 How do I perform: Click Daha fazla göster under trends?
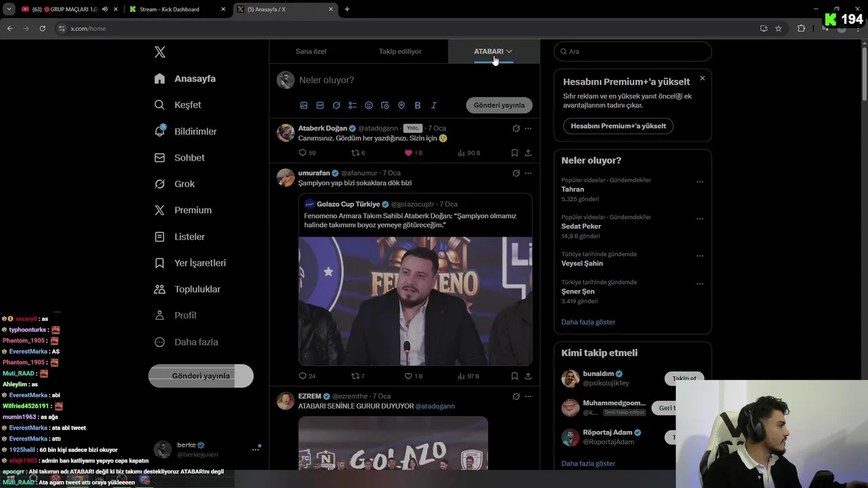[x=589, y=322]
